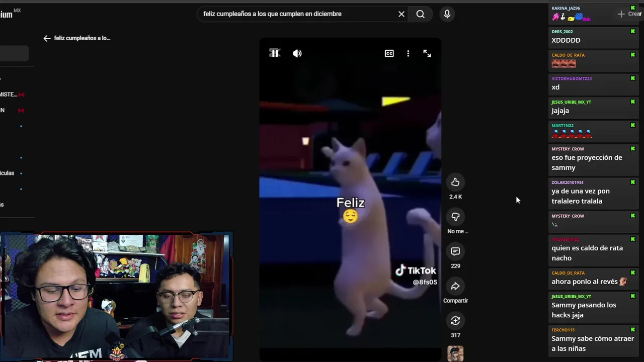Select message 'eso fue proyección de sammy'
This screenshot has height=362, width=644.
click(587, 162)
